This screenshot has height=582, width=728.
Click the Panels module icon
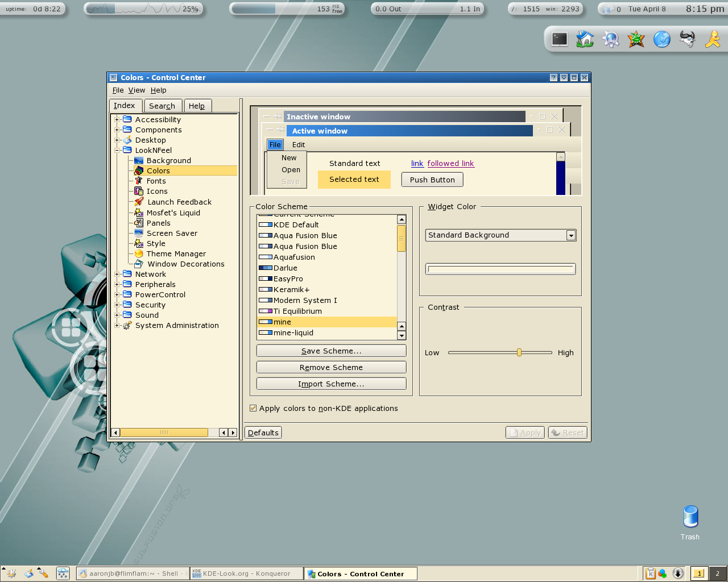coord(139,223)
